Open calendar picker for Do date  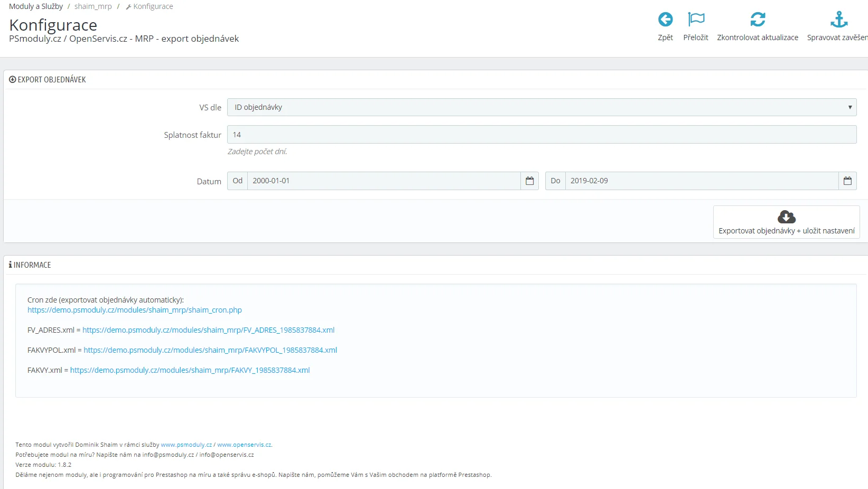(x=847, y=181)
